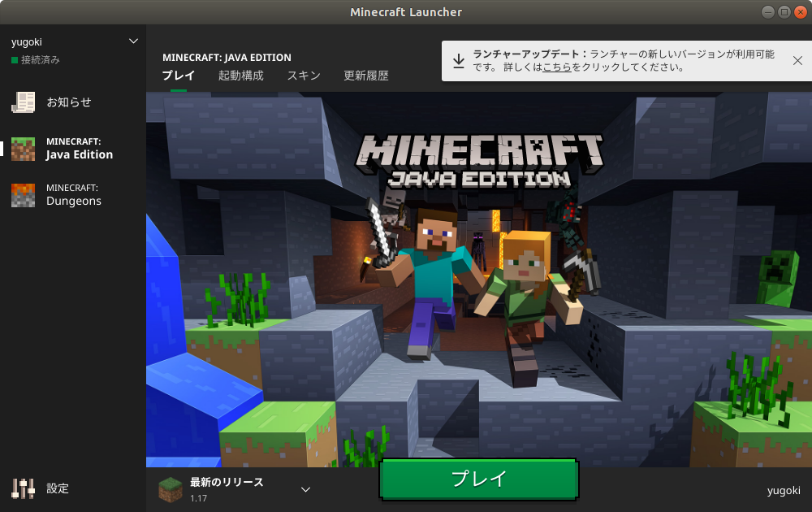Click the yugoki player name at bottom right
Screen dimensions: 812x512
784,490
